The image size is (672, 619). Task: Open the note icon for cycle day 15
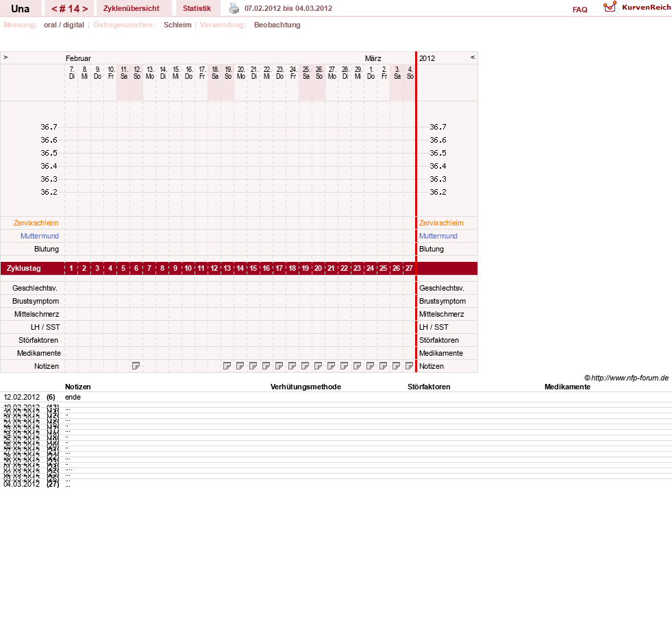tap(253, 366)
